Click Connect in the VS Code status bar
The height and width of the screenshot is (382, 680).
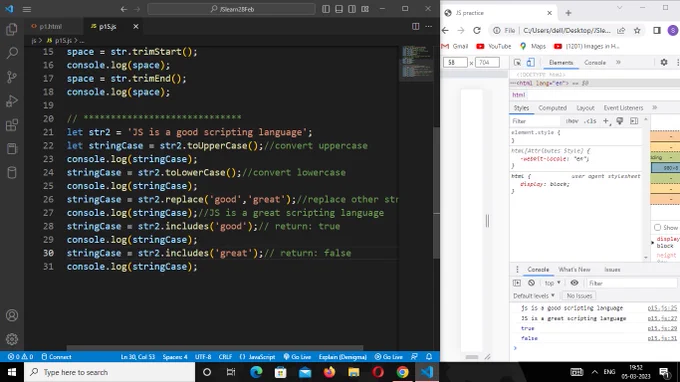tap(56, 357)
